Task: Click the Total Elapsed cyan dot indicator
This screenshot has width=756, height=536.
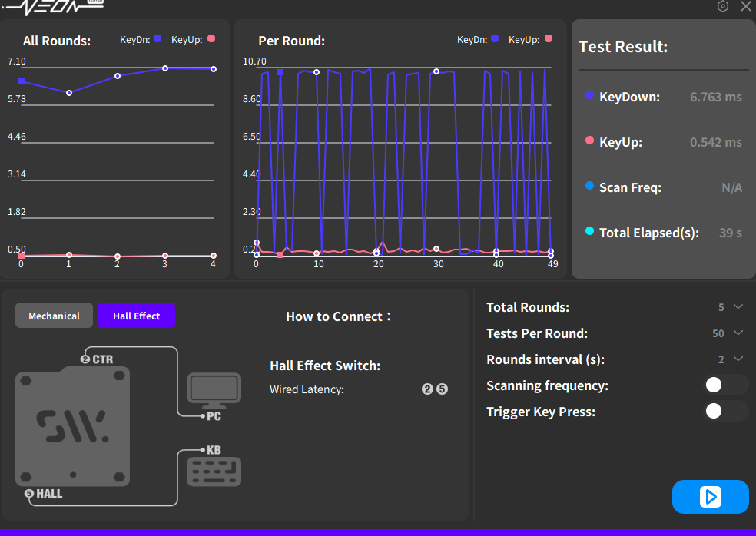Action: (x=590, y=232)
